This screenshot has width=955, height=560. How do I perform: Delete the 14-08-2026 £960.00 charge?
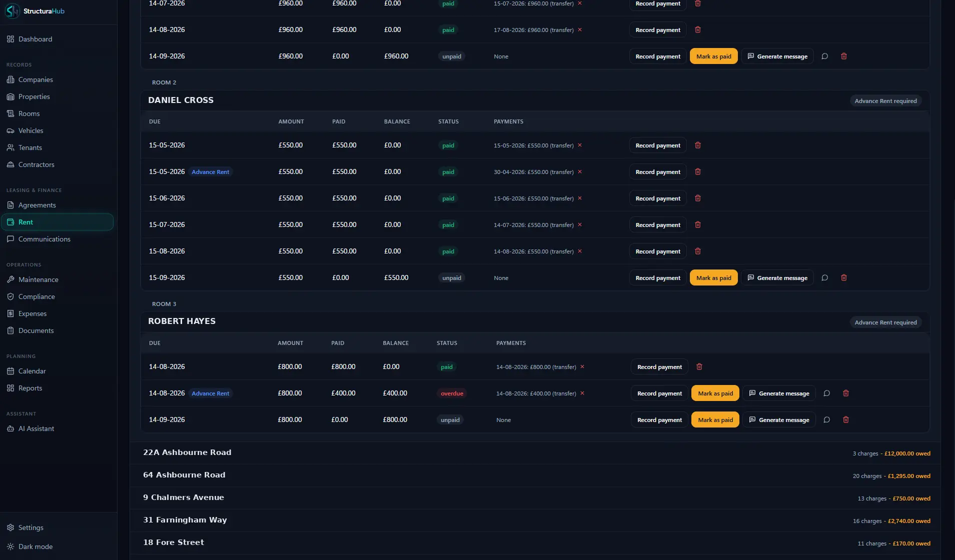coord(698,29)
